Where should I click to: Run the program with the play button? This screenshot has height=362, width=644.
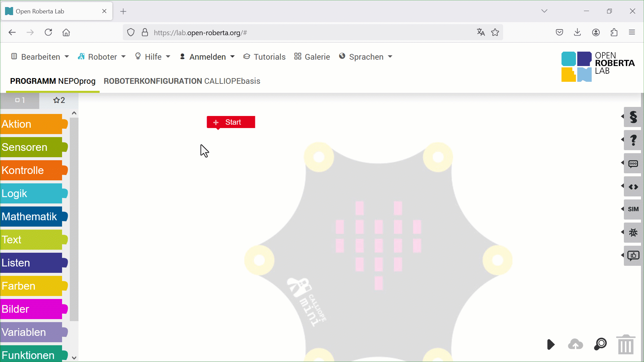click(550, 344)
